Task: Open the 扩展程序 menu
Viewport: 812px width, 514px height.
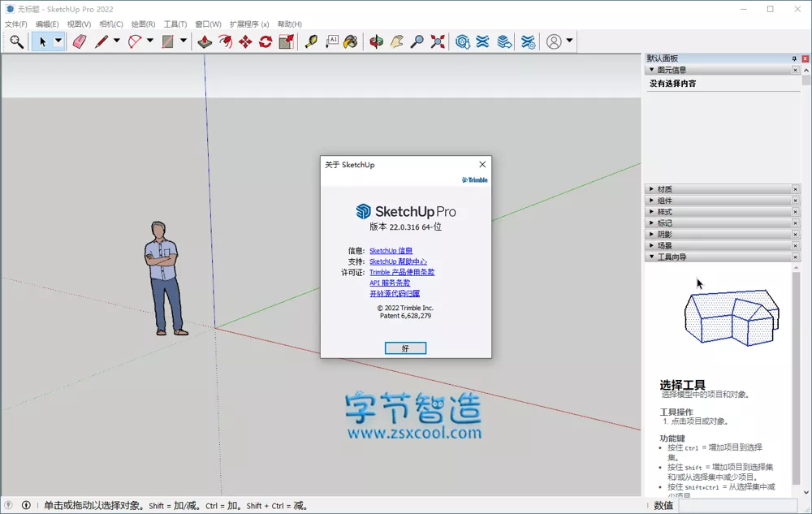Action: click(x=249, y=24)
